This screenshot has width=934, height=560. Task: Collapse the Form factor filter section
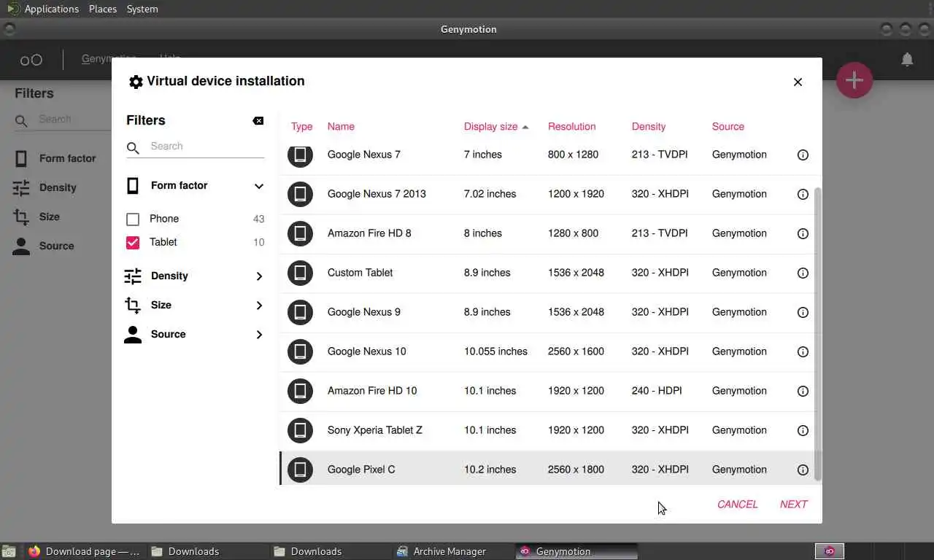point(259,186)
